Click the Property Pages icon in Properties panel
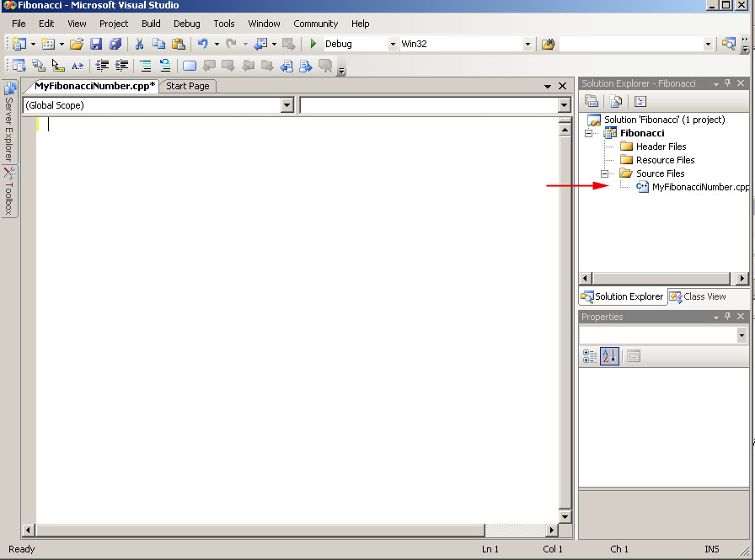 [x=634, y=356]
